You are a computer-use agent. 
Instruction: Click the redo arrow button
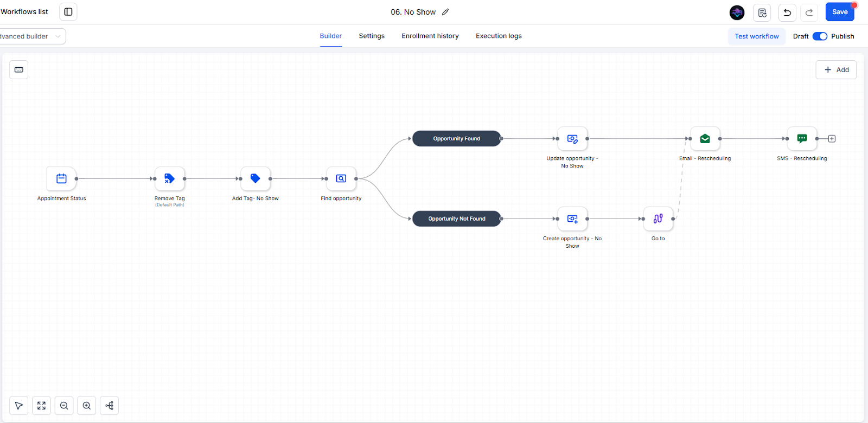[x=809, y=12]
